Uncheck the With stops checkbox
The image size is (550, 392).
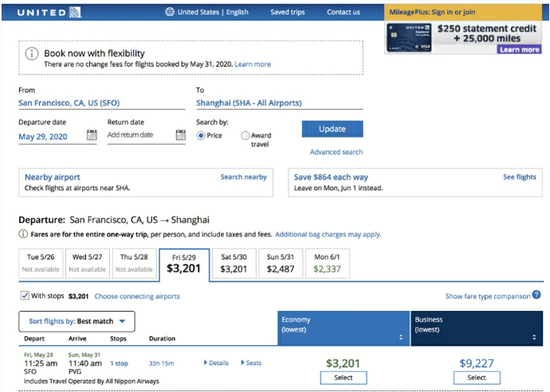(25, 296)
